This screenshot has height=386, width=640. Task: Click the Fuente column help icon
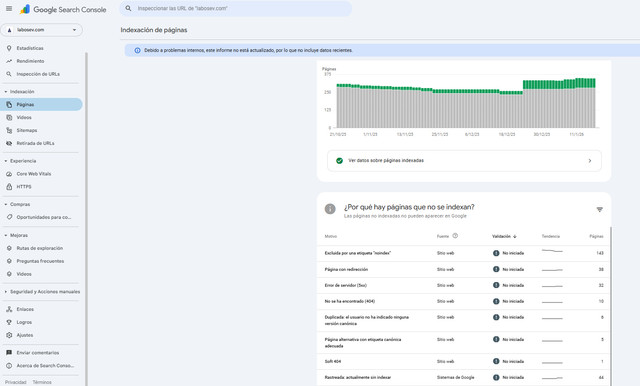click(x=455, y=236)
